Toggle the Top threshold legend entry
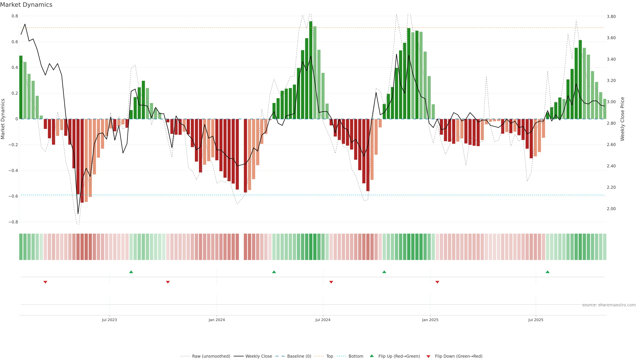 330,356
